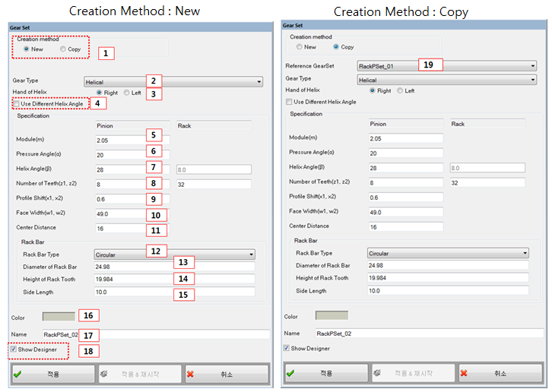
Task: Click Name field RackPSet_02 in right dialog
Action: (430, 334)
